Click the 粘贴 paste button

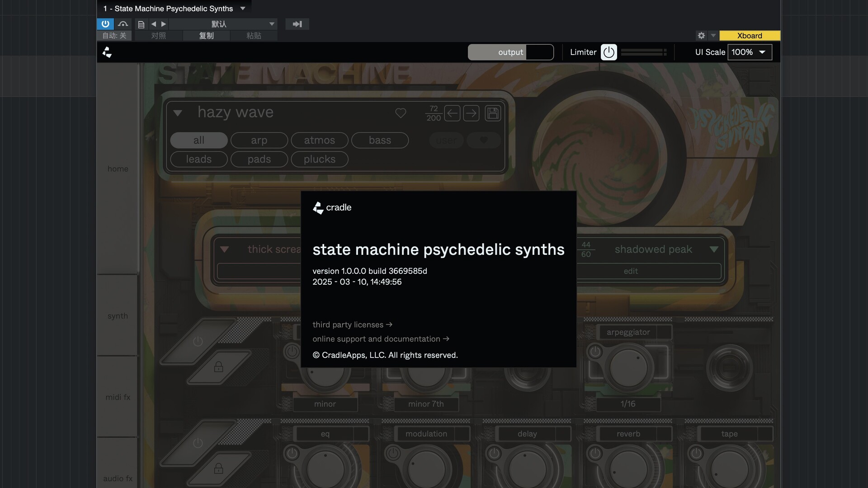click(254, 36)
